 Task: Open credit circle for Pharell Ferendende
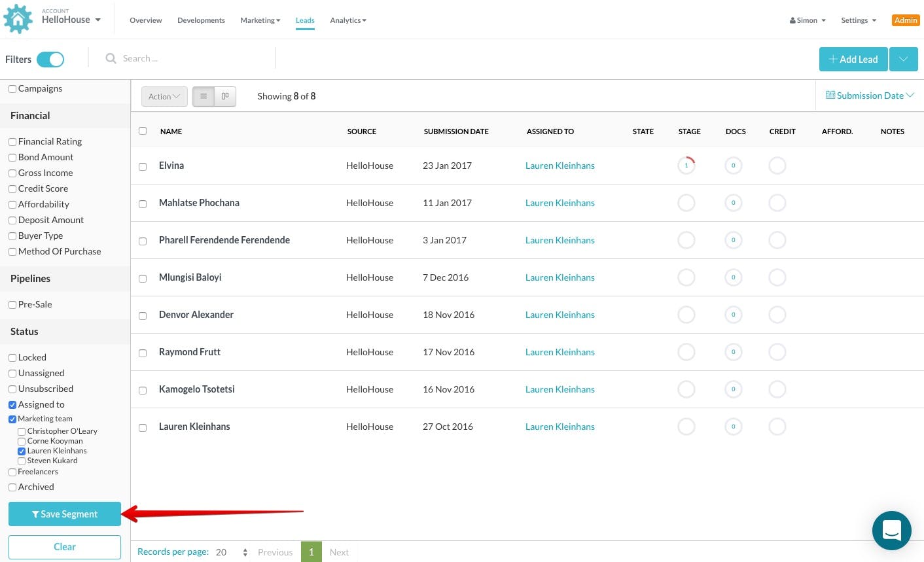(x=777, y=240)
